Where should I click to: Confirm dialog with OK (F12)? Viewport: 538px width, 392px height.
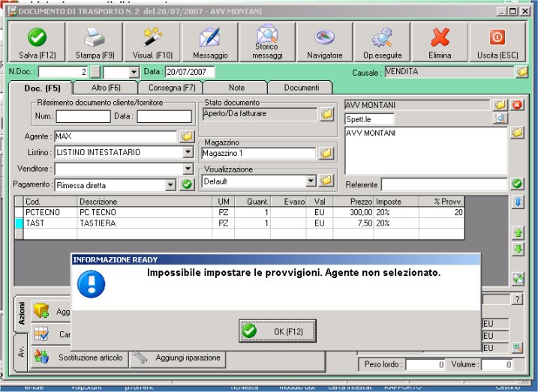[x=277, y=331]
